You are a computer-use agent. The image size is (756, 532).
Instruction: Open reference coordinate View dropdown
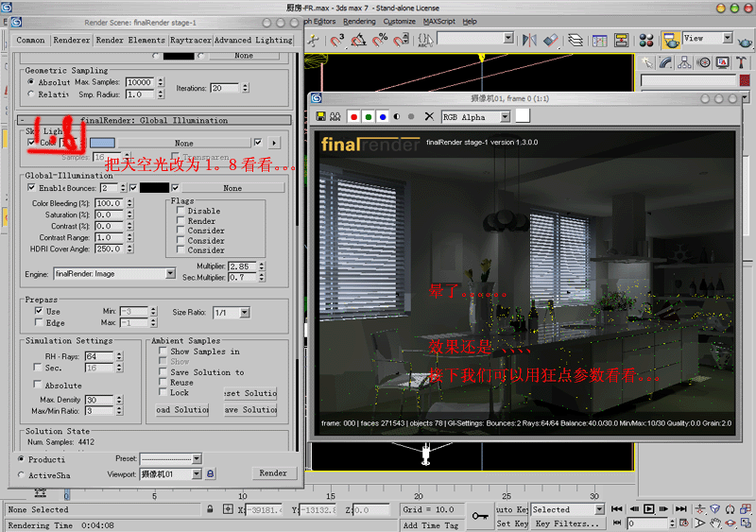tap(707, 38)
